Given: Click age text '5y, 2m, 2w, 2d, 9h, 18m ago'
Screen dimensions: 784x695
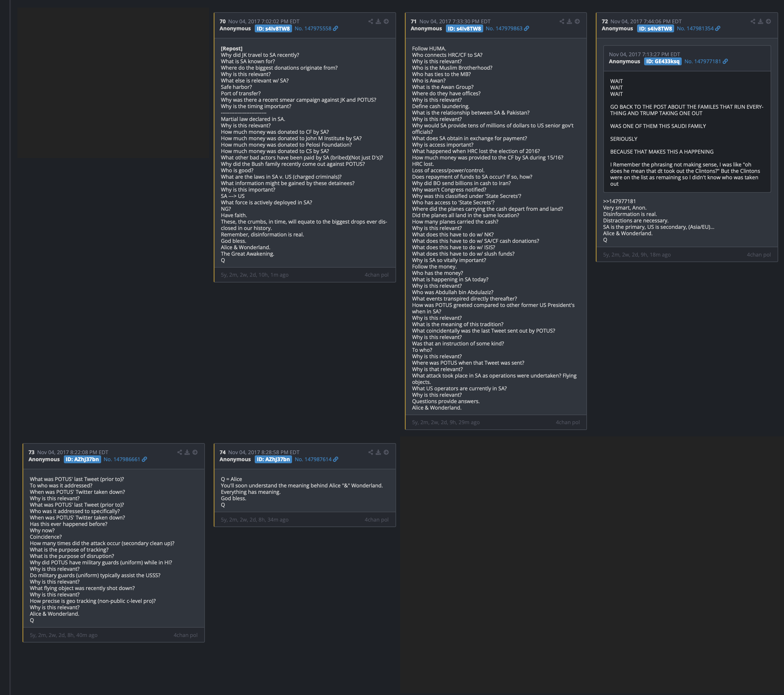Looking at the screenshot, I should click(x=637, y=255).
